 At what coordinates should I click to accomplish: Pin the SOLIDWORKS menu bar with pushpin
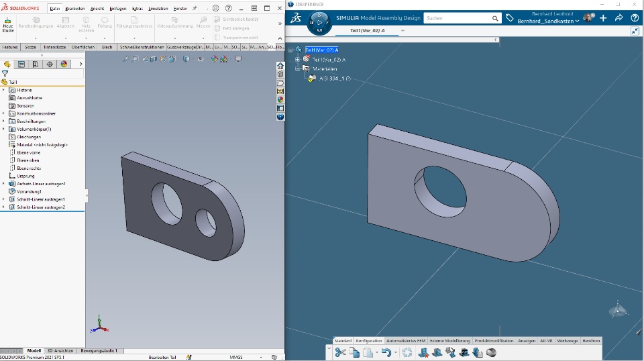coord(195,8)
